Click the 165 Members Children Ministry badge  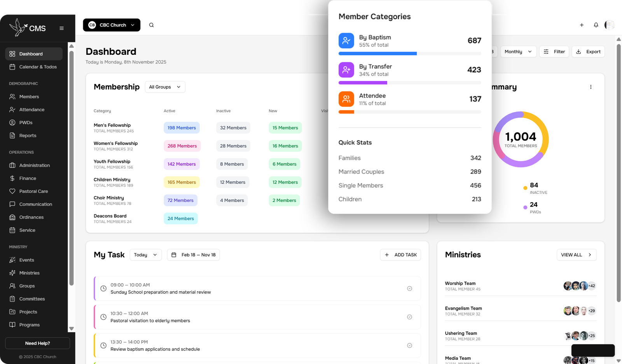182,182
